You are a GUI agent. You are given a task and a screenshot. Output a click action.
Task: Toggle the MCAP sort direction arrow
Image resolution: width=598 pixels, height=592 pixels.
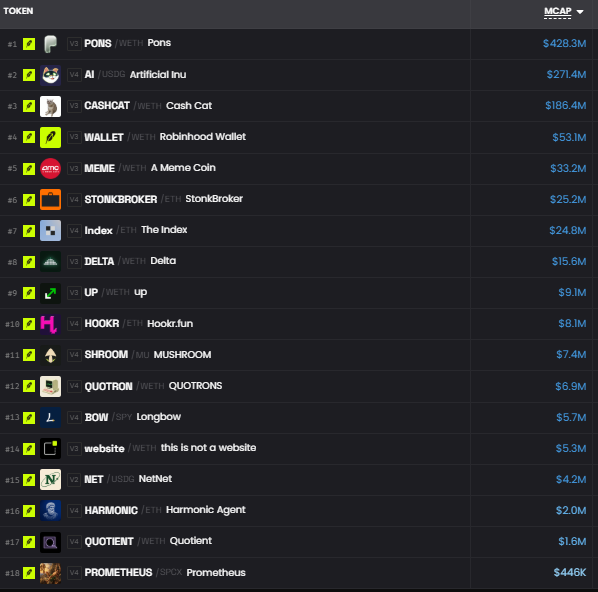pos(580,12)
